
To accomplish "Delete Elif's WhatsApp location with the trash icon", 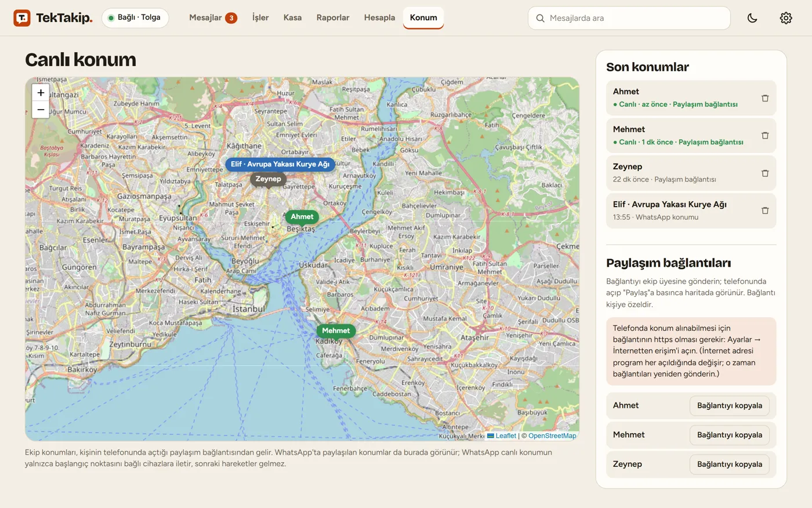I will (x=765, y=211).
